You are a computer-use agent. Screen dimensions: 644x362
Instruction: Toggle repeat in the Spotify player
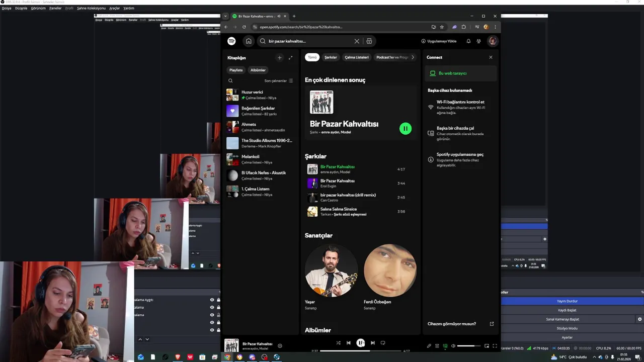click(383, 343)
